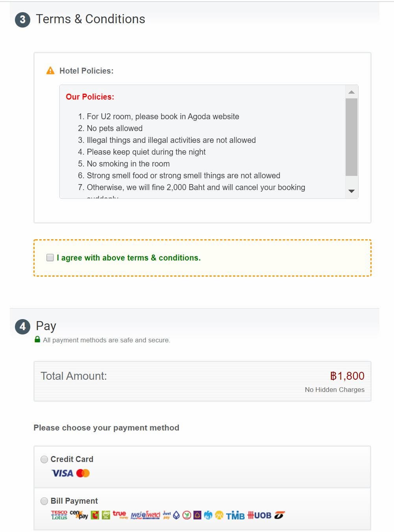Select the Bill Payment radio button

(44, 501)
